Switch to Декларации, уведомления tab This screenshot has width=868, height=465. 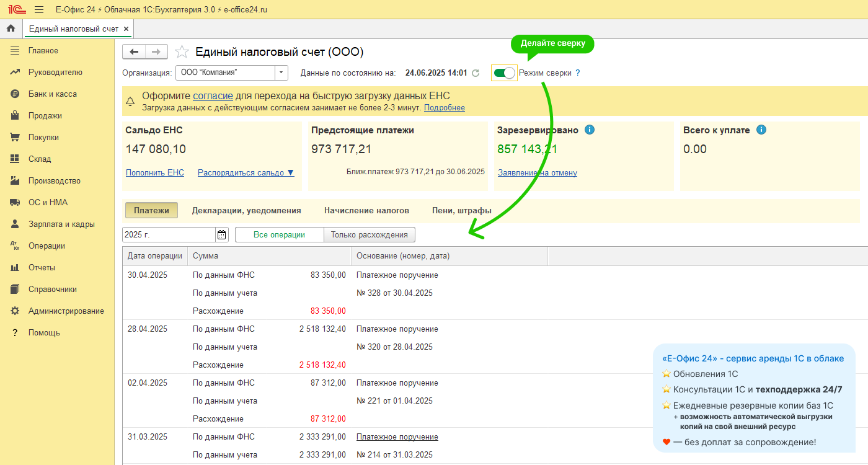point(246,211)
